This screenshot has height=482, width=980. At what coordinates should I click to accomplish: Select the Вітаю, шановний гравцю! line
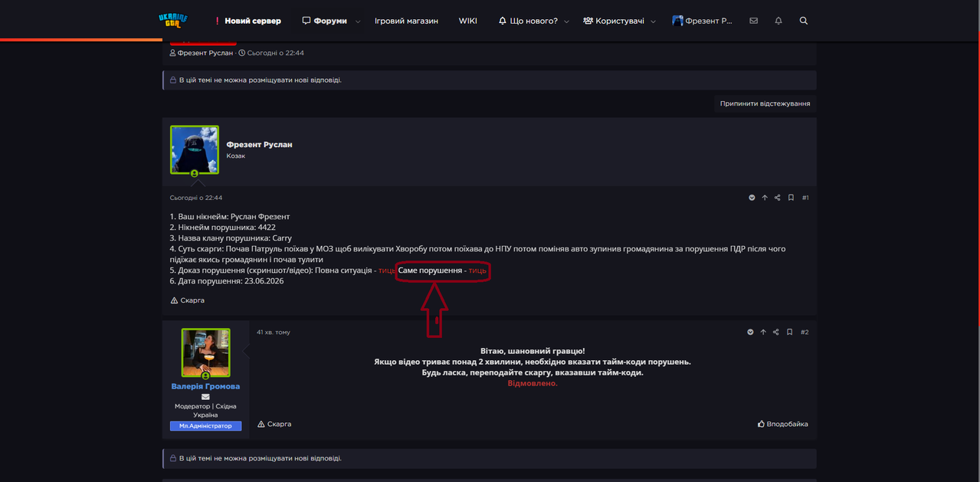click(x=533, y=350)
